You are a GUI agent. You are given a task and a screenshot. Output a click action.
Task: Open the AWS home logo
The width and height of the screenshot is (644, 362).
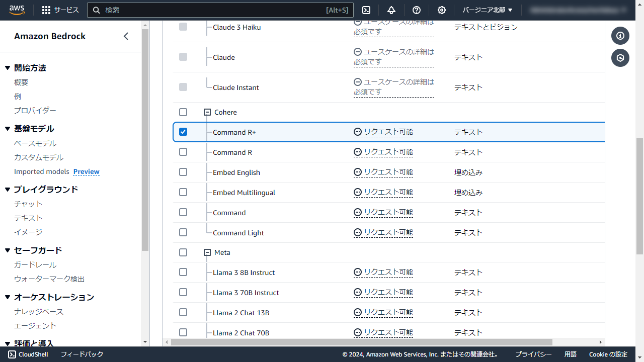tap(17, 10)
